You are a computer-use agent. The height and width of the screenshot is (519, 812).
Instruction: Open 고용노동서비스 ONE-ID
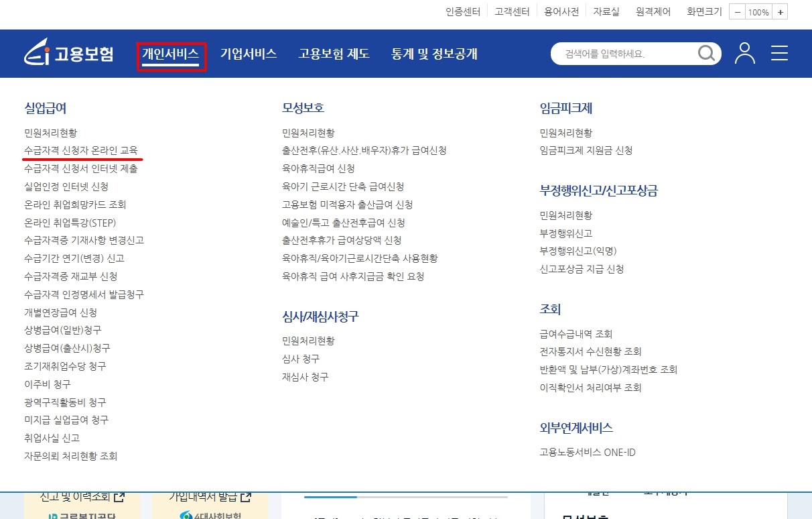pos(588,453)
